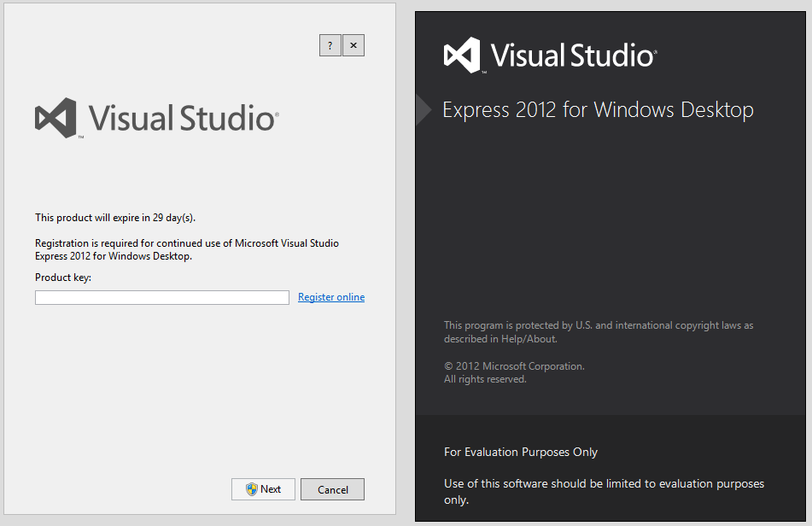The width and height of the screenshot is (812, 526).
Task: Select the "Product key:" label
Action: pyautogui.click(x=63, y=278)
